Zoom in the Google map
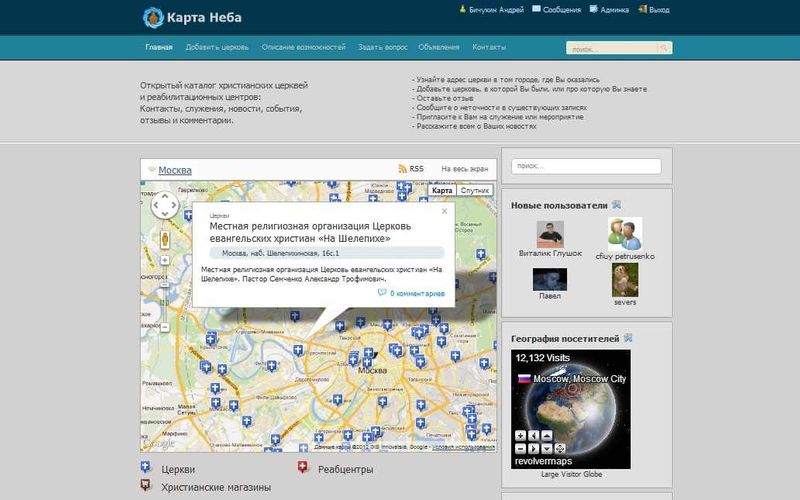This screenshot has height=500, width=800. pyautogui.click(x=165, y=261)
